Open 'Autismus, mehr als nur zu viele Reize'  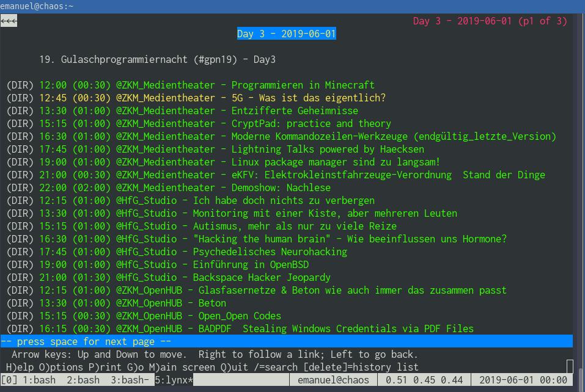pyautogui.click(x=218, y=227)
